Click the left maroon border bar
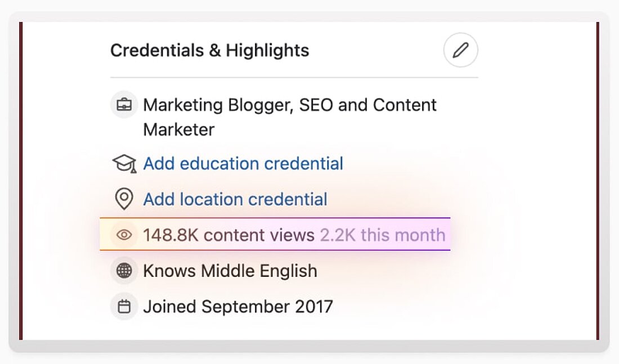 tap(21, 180)
